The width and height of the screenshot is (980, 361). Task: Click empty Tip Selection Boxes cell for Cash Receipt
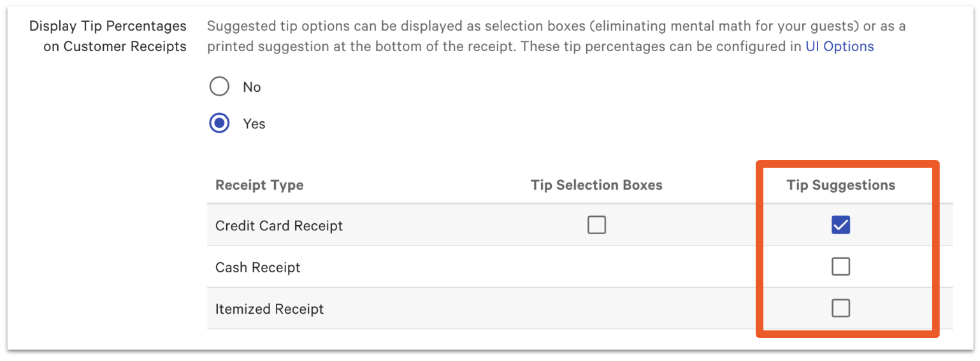tap(596, 267)
